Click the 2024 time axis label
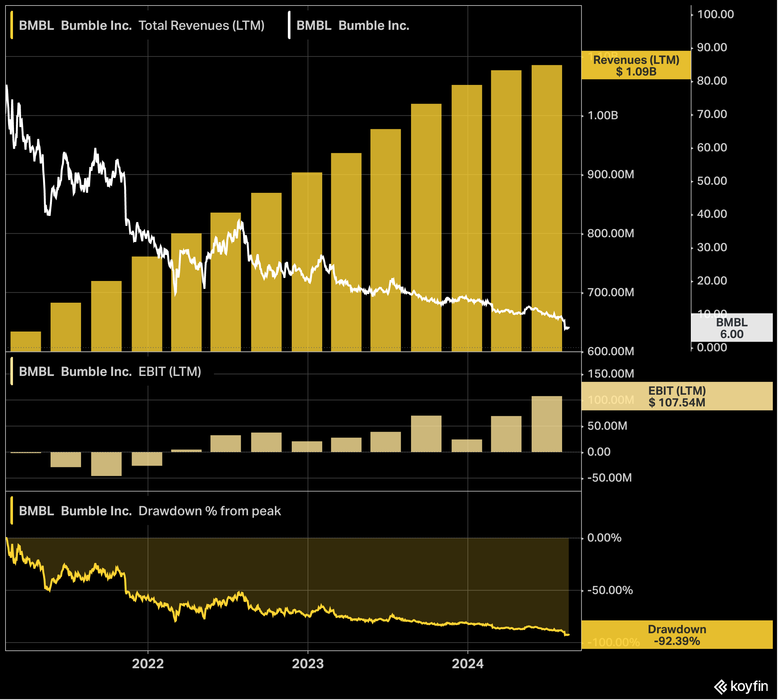778x700 pixels. tap(468, 664)
